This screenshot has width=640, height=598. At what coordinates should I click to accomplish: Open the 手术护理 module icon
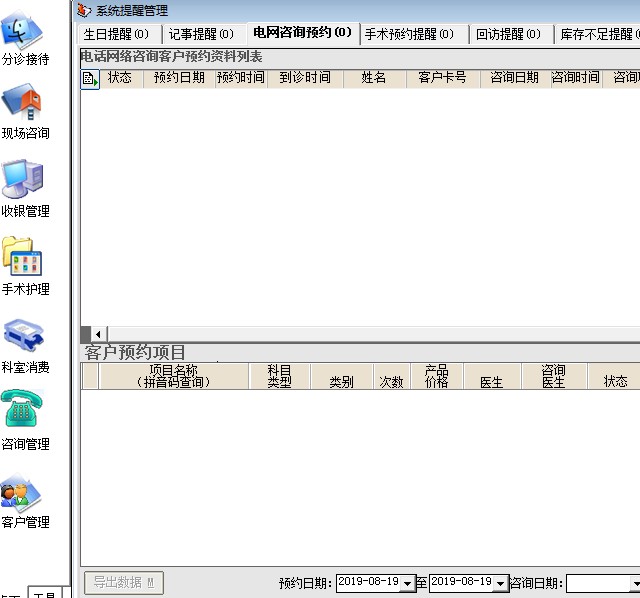coord(22,257)
